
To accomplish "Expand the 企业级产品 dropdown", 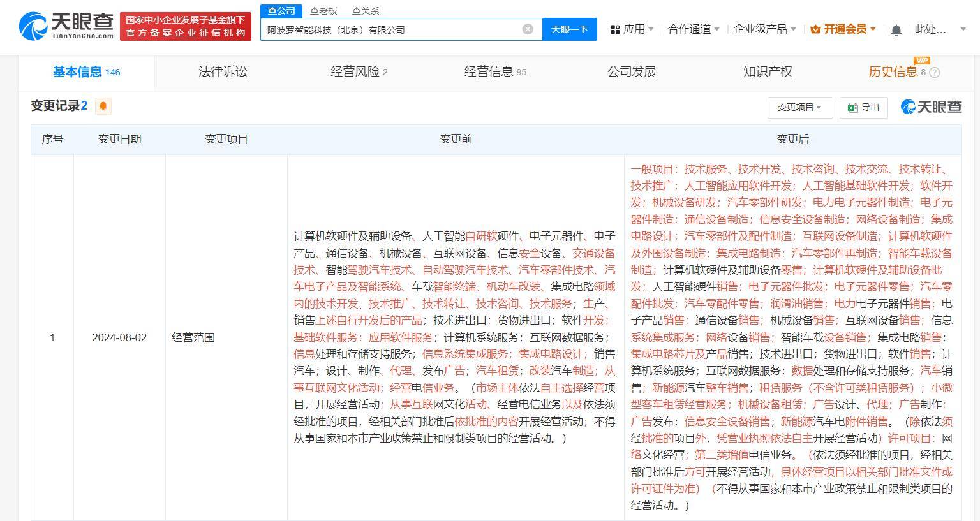I will (x=764, y=29).
